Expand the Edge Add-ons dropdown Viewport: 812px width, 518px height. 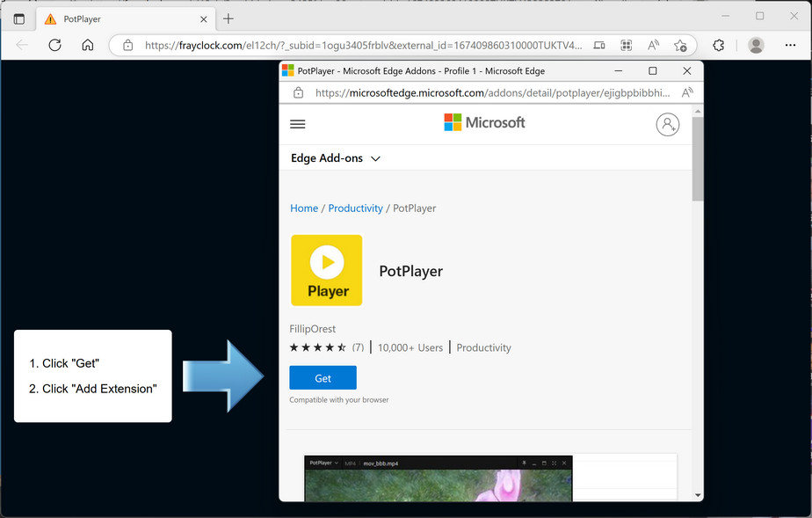[x=335, y=158]
